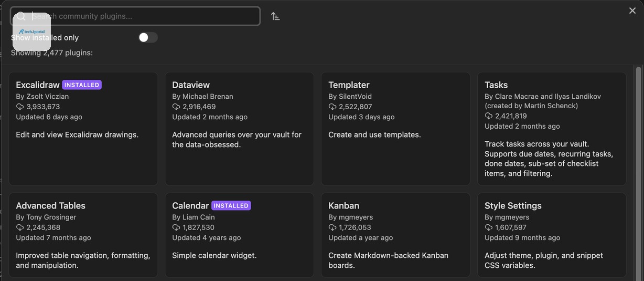Open the Excalidraw plugin card
The image size is (644, 281).
(83, 129)
